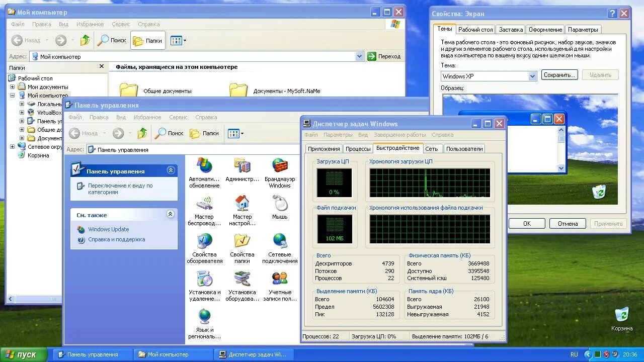Open Установка оборудования icon

[242, 286]
